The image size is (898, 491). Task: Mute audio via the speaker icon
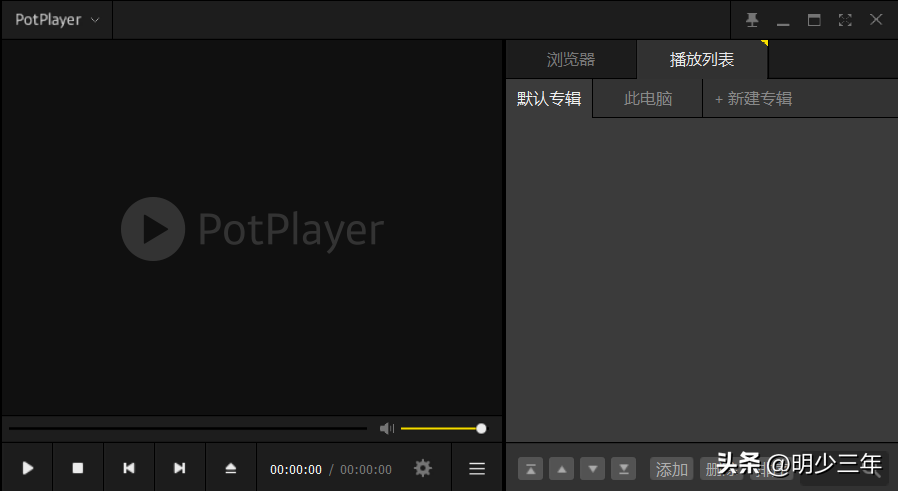pos(387,429)
